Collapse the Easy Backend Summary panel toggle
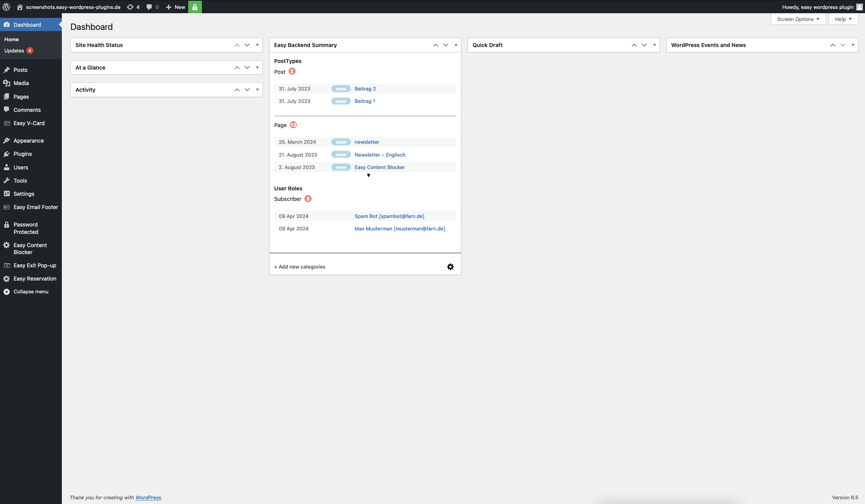 (x=456, y=45)
